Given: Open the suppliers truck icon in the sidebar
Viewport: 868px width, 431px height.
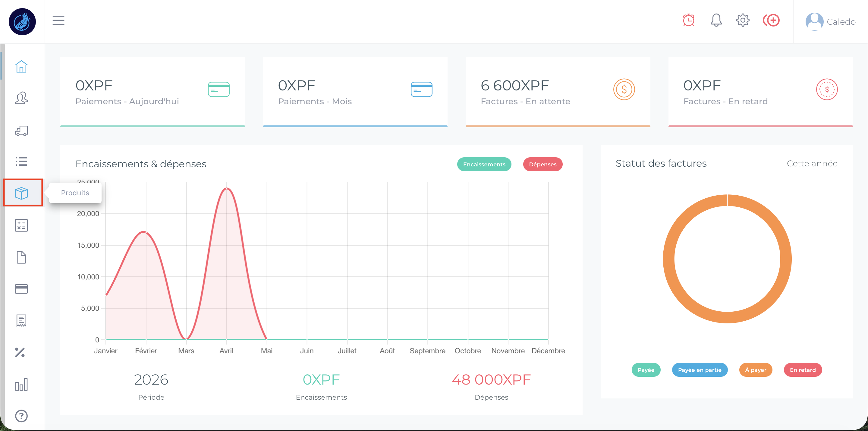Looking at the screenshot, I should click(x=21, y=131).
